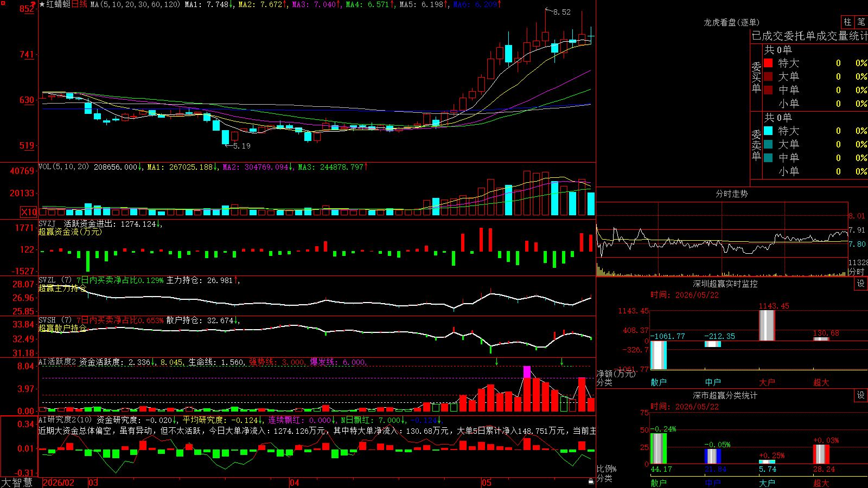Click the 委买单 section label

coord(756,78)
